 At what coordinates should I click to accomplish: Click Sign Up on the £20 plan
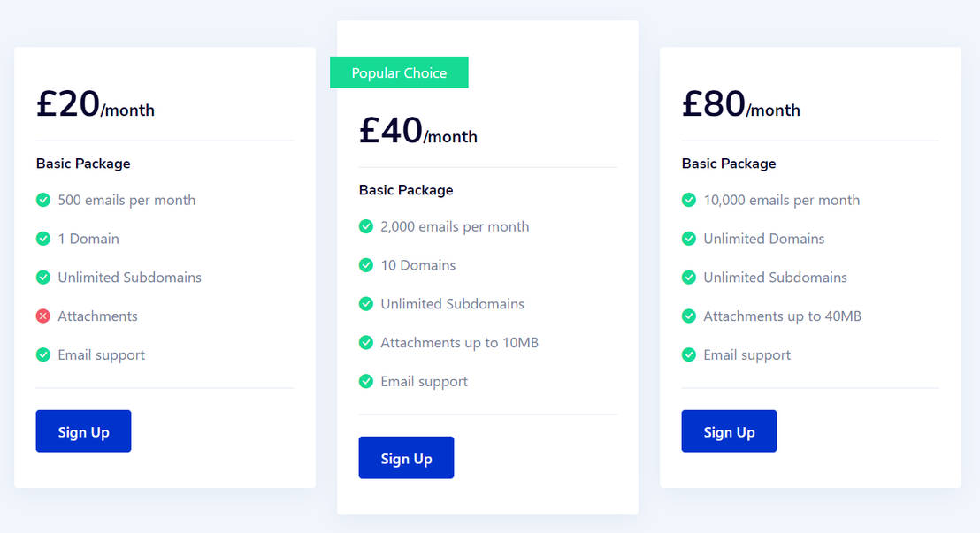(83, 430)
